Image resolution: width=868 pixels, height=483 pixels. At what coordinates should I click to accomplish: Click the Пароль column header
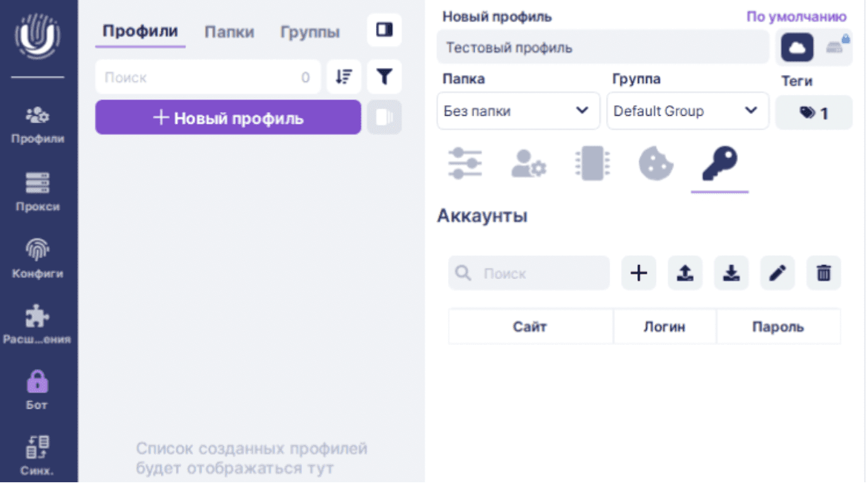click(777, 326)
